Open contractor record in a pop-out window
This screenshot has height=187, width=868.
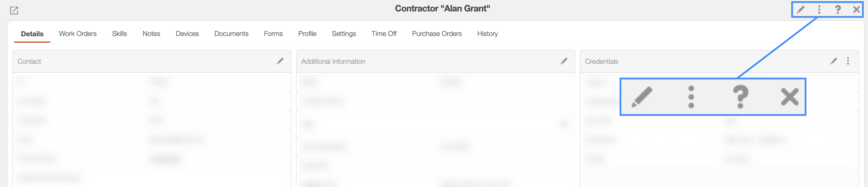(14, 10)
